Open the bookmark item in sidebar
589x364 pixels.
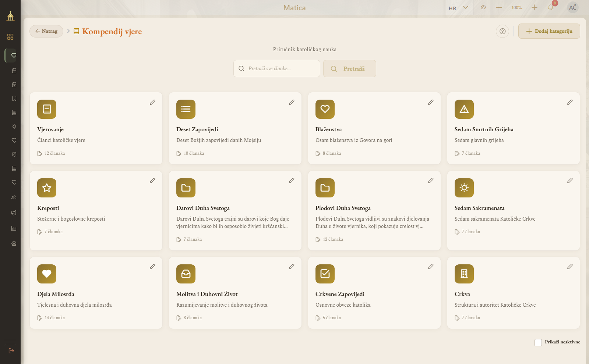14,99
